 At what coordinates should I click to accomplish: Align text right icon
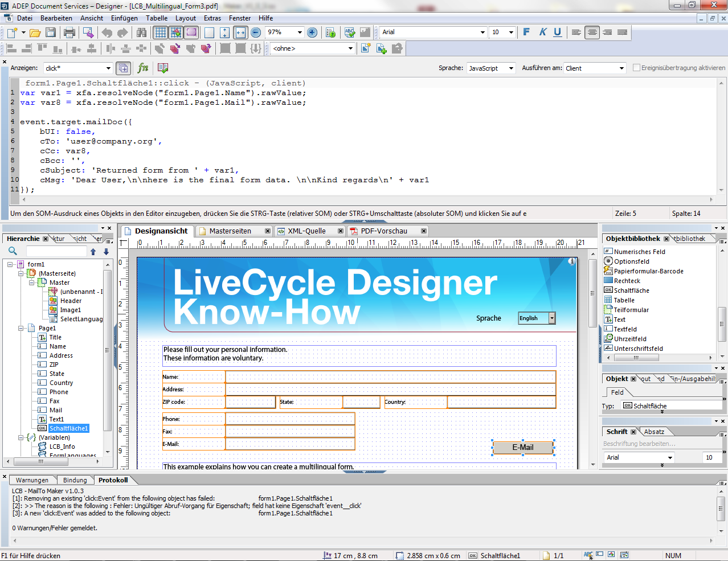tap(607, 32)
